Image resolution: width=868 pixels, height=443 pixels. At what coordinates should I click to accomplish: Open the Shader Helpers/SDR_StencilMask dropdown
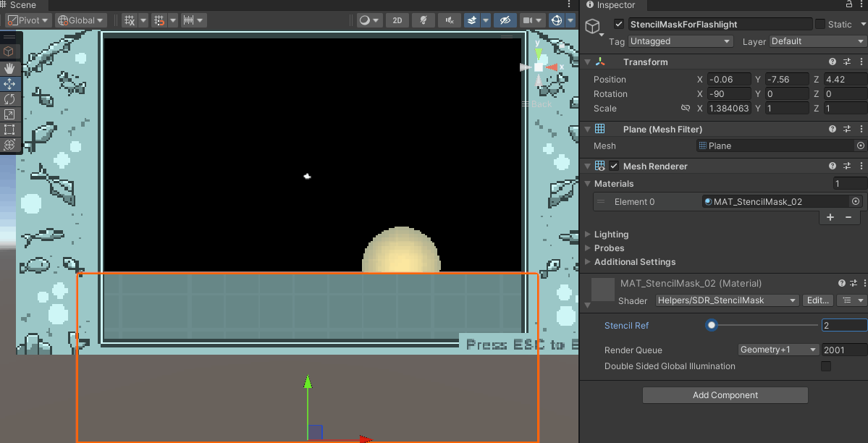[728, 300]
